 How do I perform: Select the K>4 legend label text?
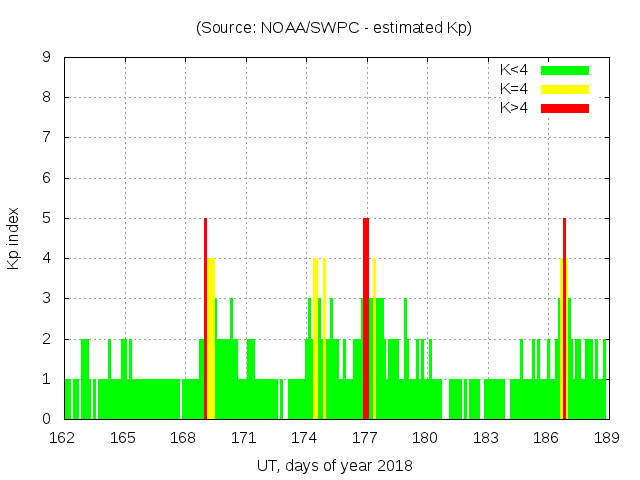point(515,107)
